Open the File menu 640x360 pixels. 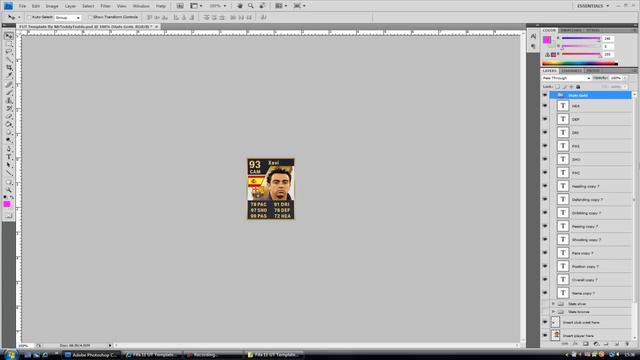click(x=22, y=6)
